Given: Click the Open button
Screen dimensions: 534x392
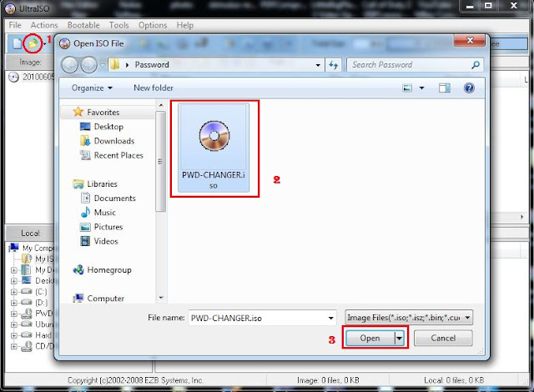Looking at the screenshot, I should click(370, 339).
